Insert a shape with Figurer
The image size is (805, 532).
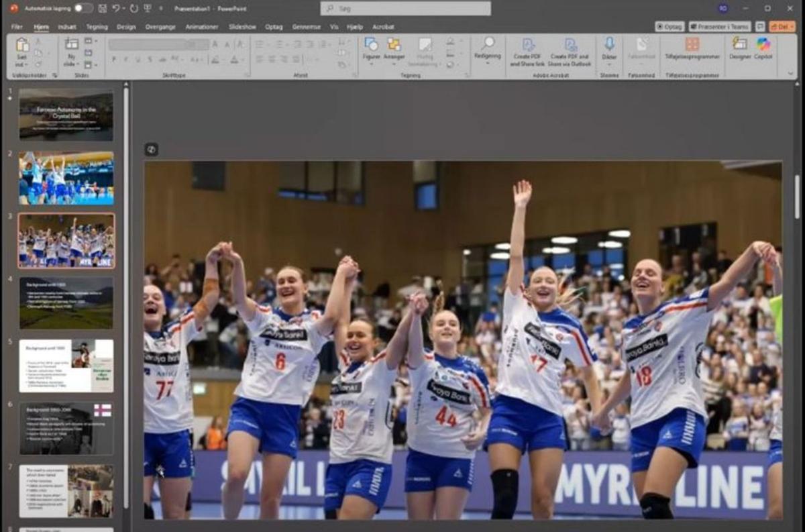(x=371, y=48)
